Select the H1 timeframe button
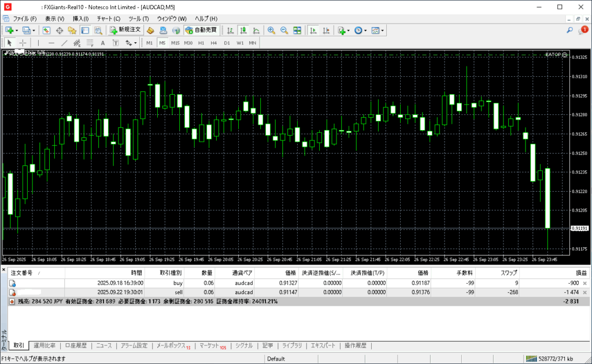The width and height of the screenshot is (592, 364). [201, 43]
